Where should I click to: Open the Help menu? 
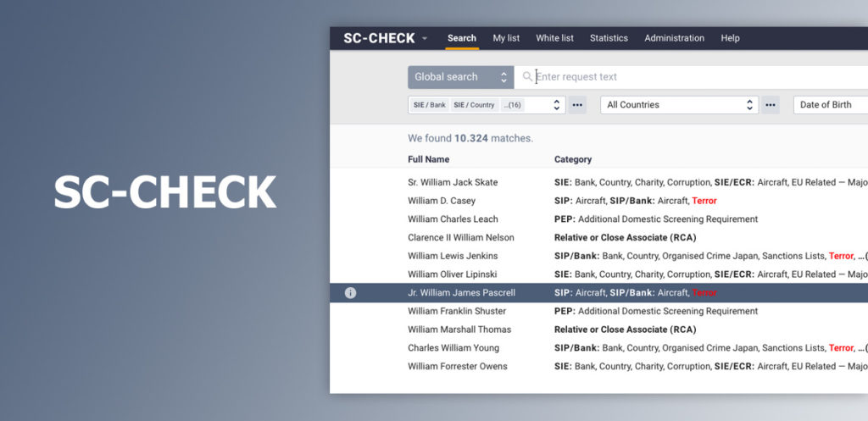coord(730,38)
